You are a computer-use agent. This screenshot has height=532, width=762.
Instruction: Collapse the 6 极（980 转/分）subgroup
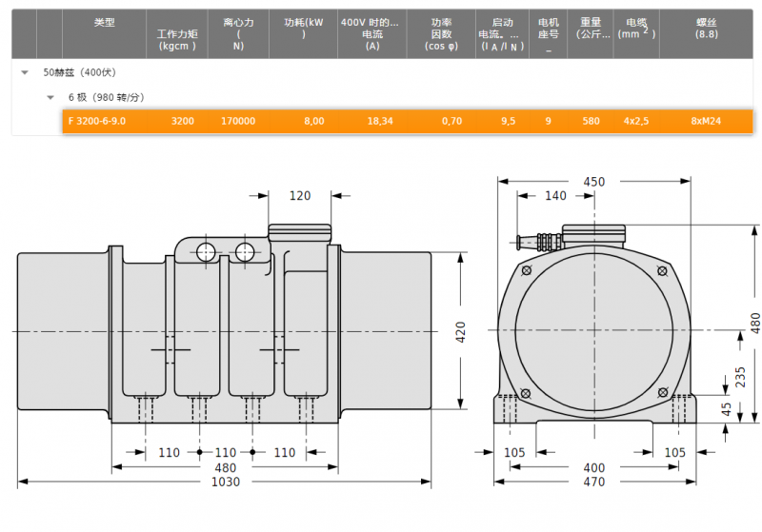click(50, 98)
